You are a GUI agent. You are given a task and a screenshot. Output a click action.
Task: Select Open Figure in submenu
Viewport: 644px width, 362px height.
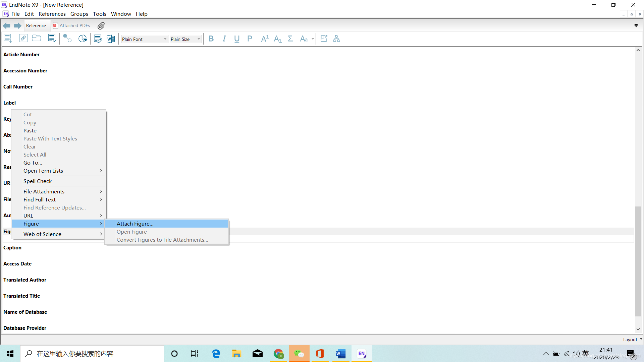coord(167,232)
